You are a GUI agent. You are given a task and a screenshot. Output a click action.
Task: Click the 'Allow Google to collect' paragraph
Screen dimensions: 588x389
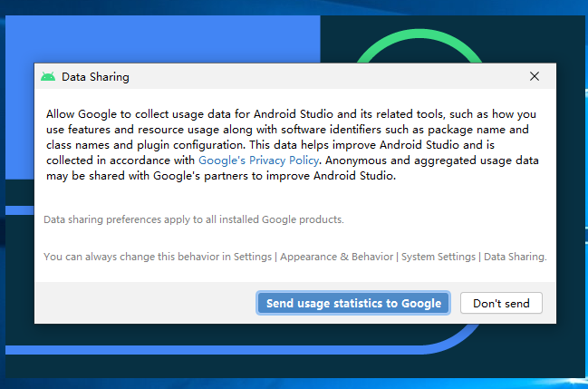point(293,145)
